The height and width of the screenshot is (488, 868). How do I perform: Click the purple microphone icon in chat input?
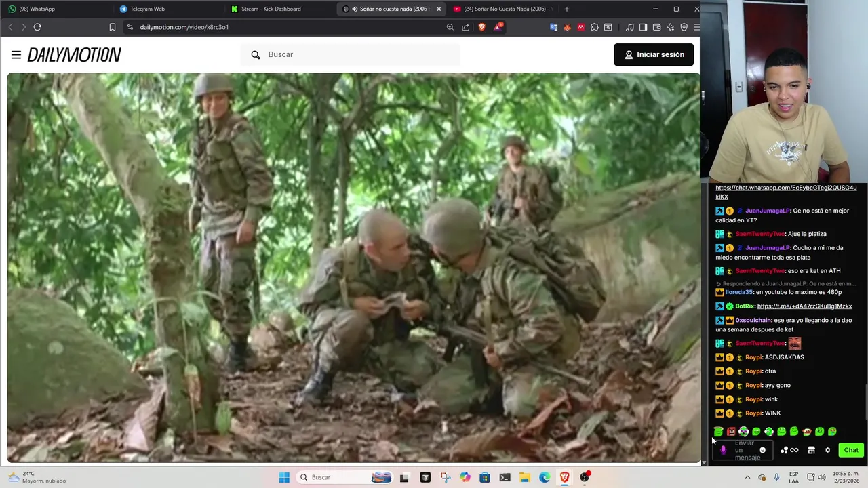click(723, 450)
